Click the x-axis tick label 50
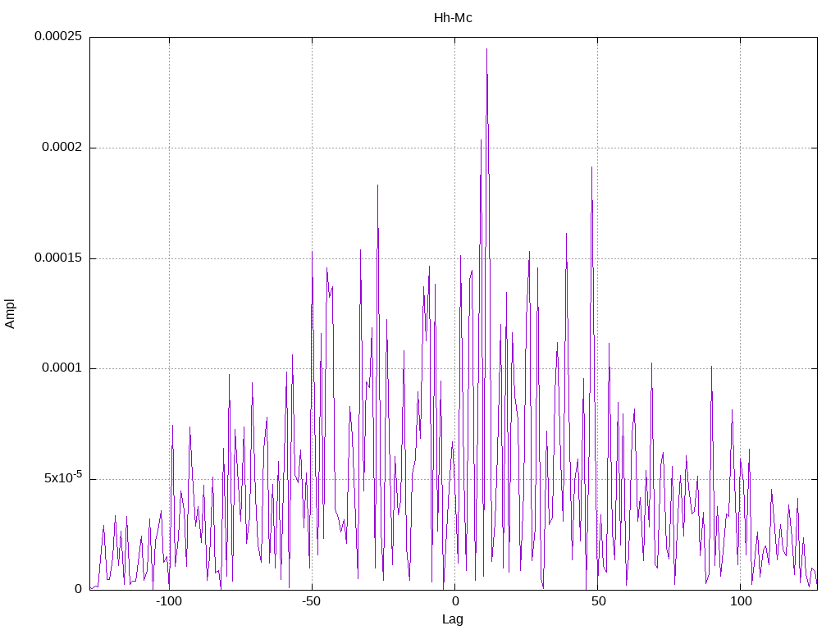 (598, 601)
